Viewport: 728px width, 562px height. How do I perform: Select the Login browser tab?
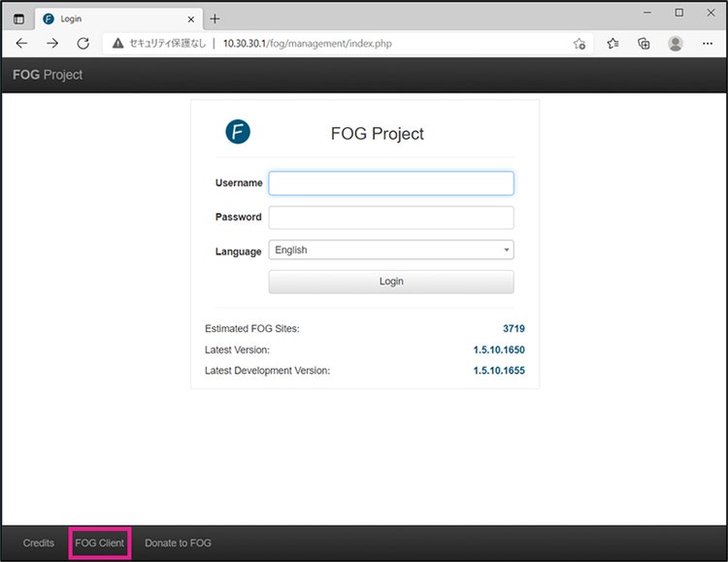click(118, 19)
